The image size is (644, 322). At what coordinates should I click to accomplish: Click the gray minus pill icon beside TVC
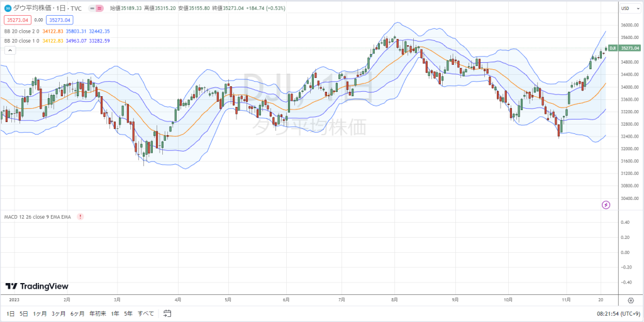92,8
